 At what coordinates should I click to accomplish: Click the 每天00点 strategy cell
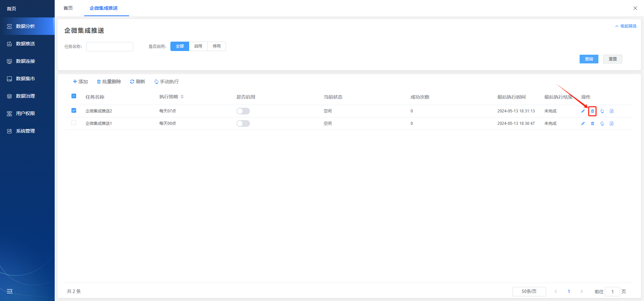pos(167,123)
